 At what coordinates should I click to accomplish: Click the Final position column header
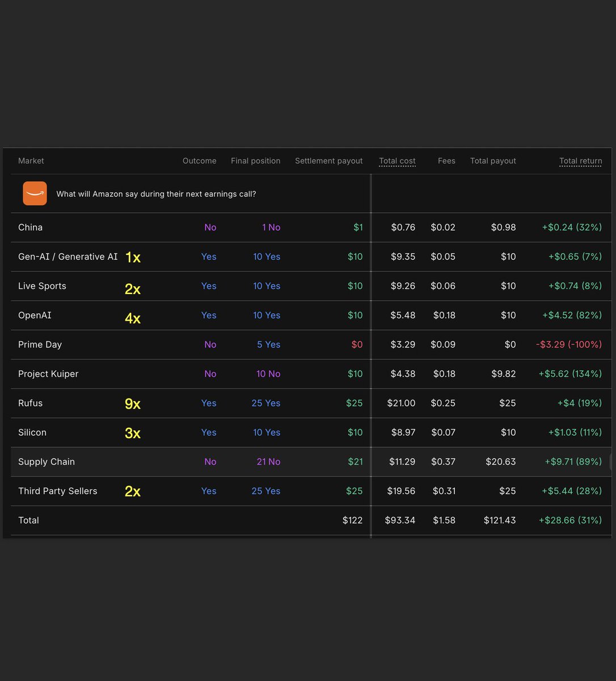(255, 161)
